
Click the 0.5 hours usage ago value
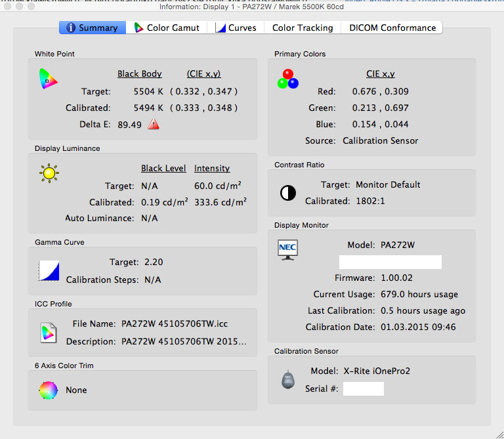423,310
